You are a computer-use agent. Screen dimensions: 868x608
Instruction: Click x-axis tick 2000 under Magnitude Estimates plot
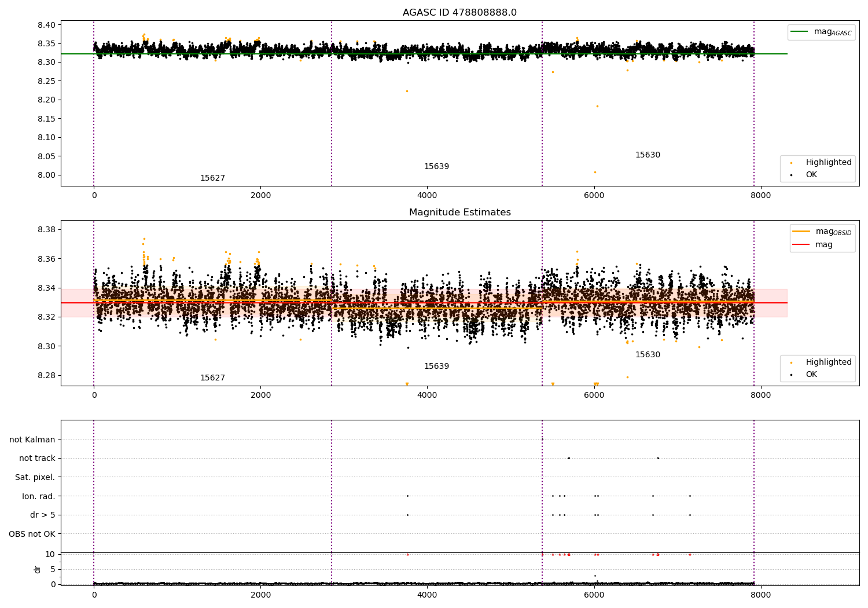[x=260, y=395]
